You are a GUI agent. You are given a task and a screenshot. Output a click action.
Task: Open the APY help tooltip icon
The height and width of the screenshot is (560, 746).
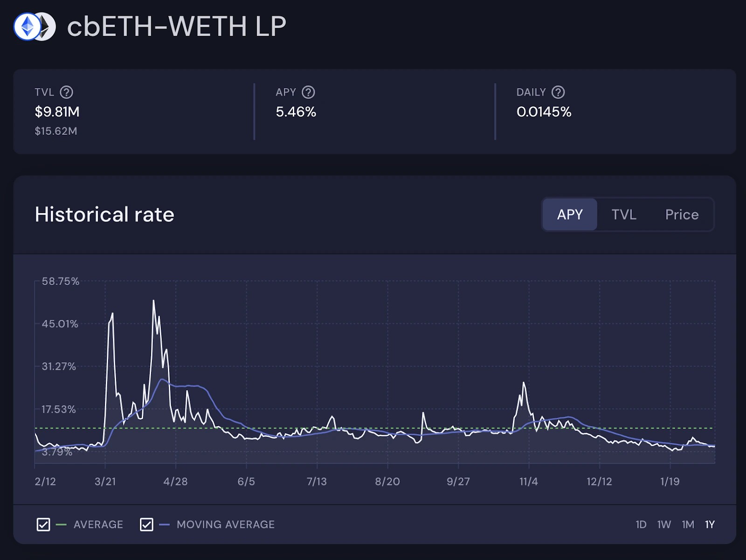coord(310,92)
